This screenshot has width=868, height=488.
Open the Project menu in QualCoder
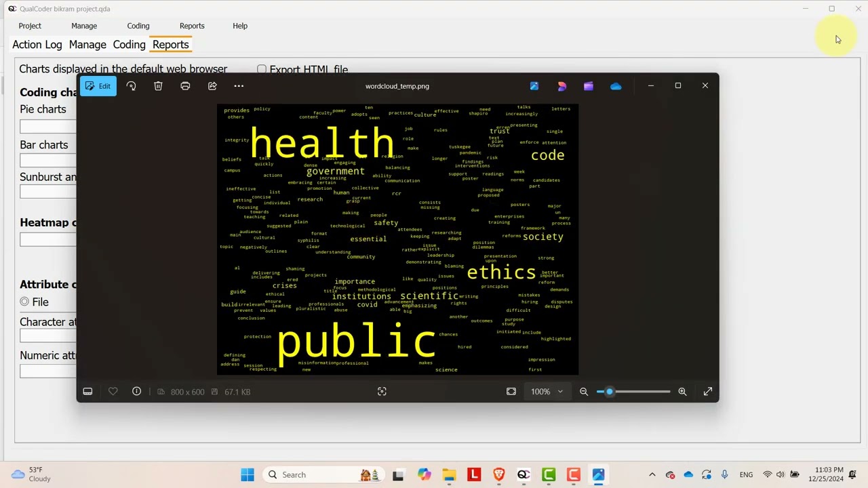30,26
